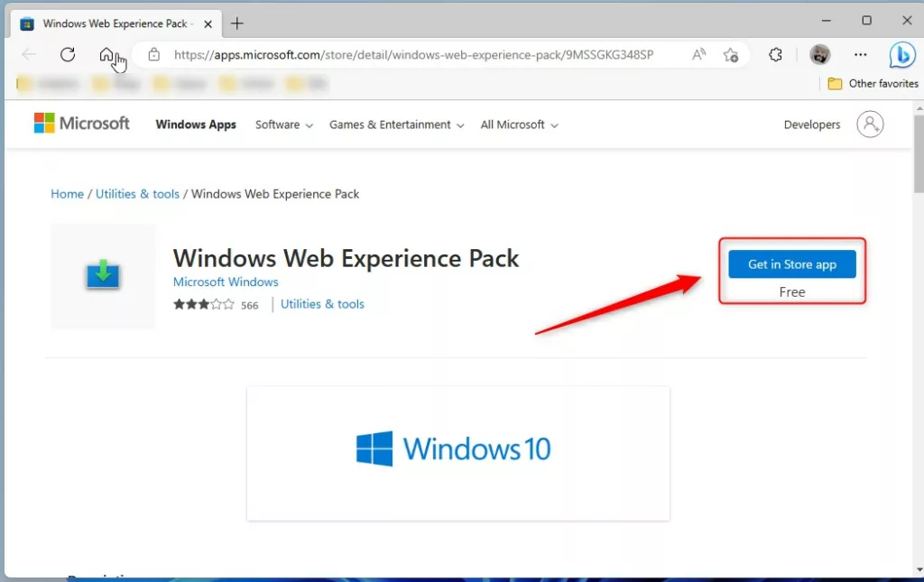Maximize the browser window

(x=866, y=21)
